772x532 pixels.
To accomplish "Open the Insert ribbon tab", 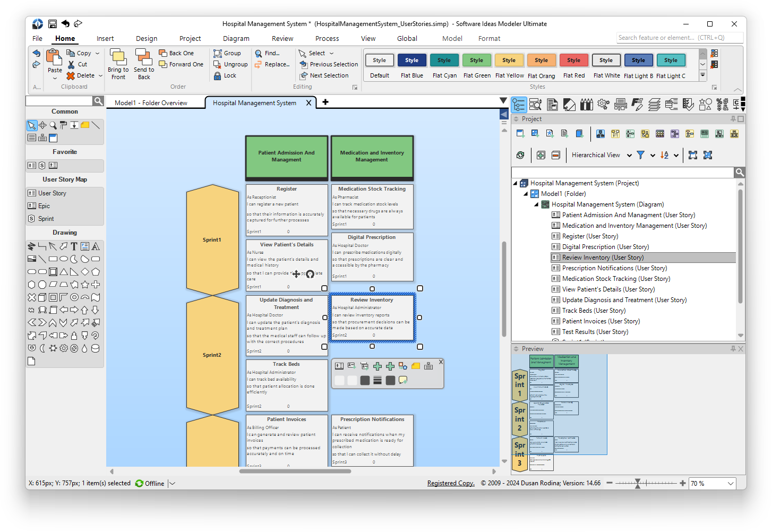I will 105,38.
